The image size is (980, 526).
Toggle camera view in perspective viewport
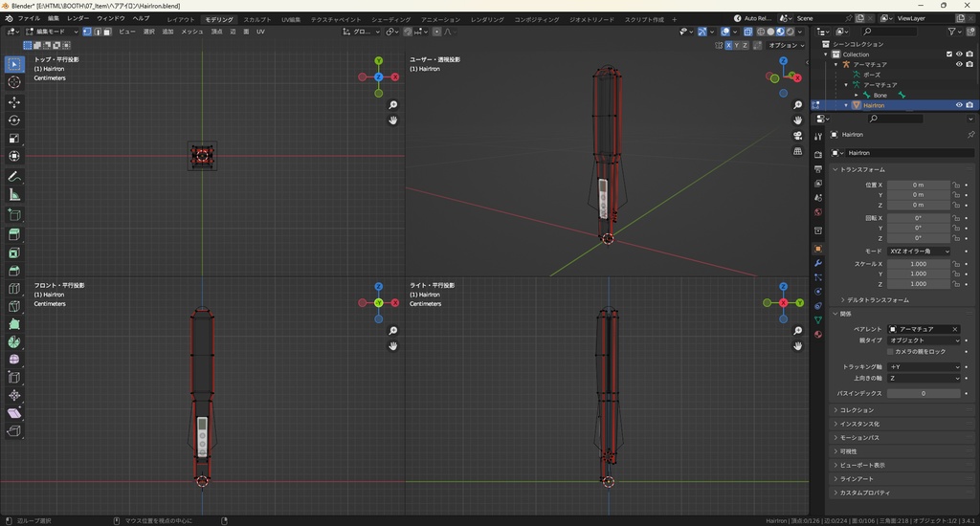click(798, 135)
